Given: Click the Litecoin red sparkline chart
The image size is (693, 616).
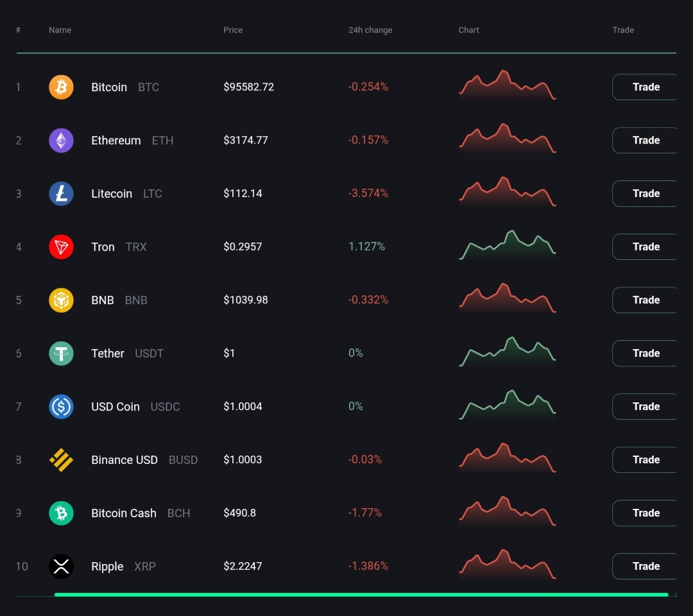Looking at the screenshot, I should 508,192.
